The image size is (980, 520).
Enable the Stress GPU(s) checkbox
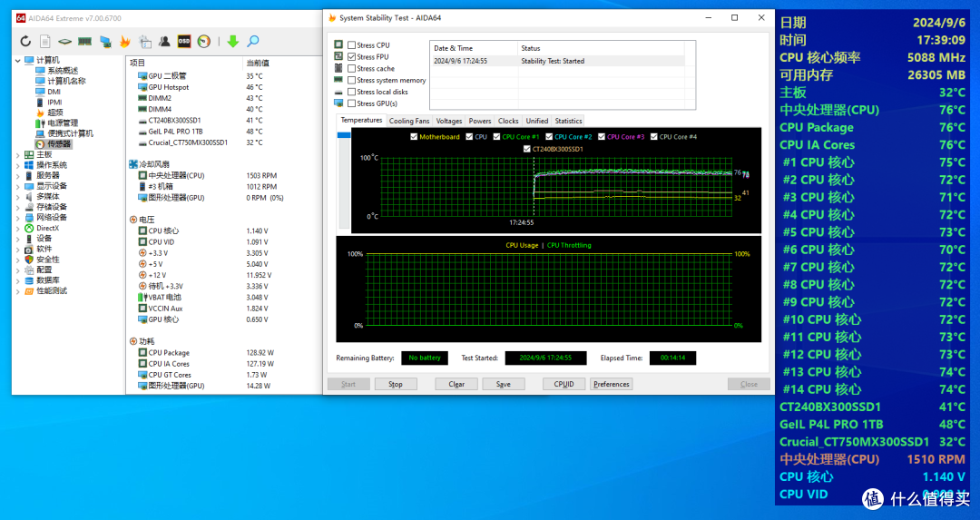(352, 103)
